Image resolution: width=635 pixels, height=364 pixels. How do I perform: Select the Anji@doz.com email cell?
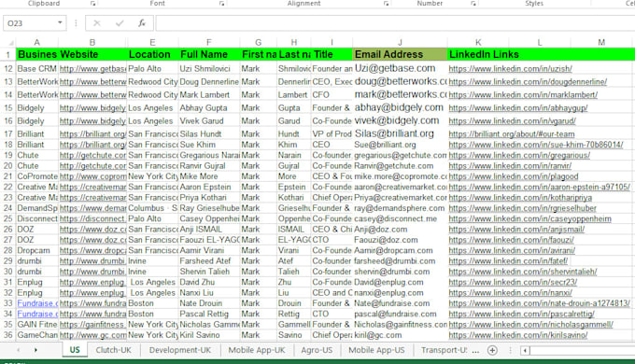click(x=400, y=230)
